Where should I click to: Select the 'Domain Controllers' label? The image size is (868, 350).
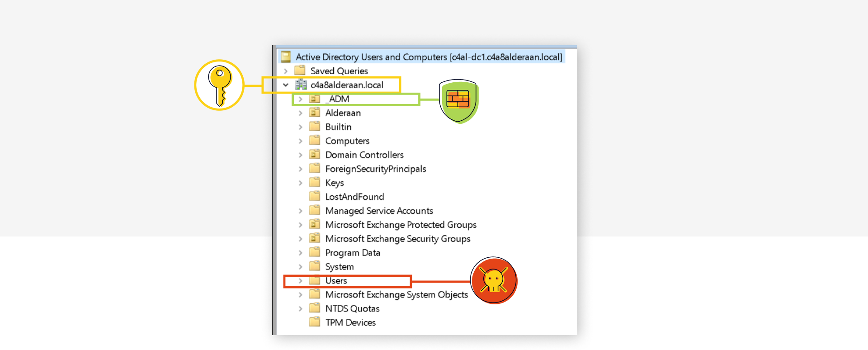364,155
